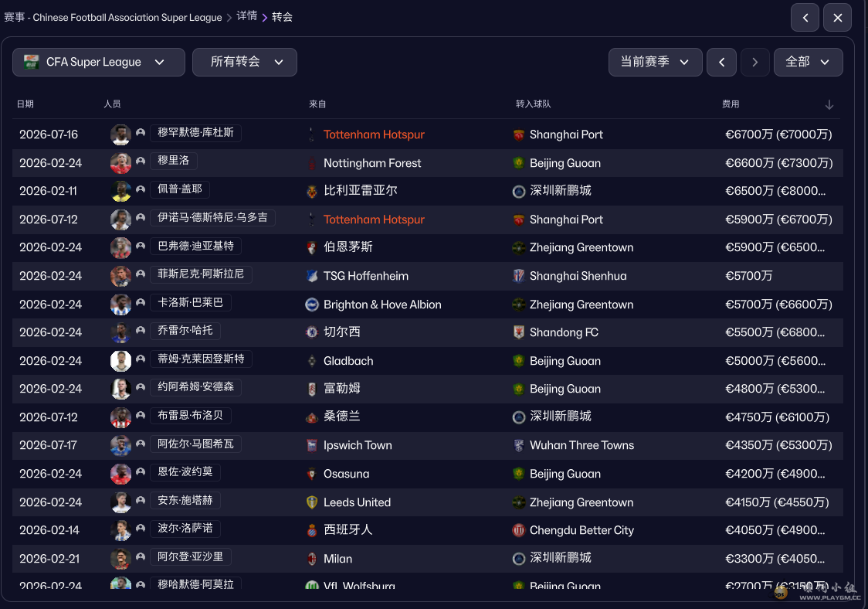Click the Nottingham Forest club crest

pyautogui.click(x=312, y=163)
